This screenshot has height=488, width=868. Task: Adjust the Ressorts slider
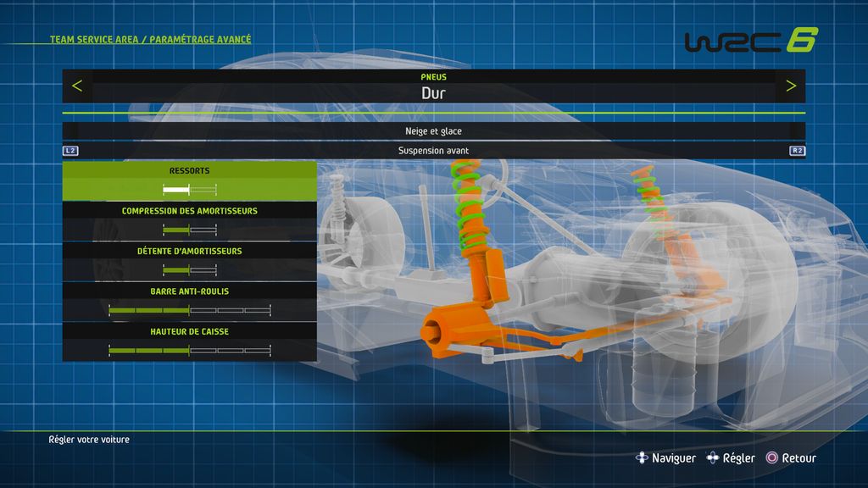pos(189,190)
